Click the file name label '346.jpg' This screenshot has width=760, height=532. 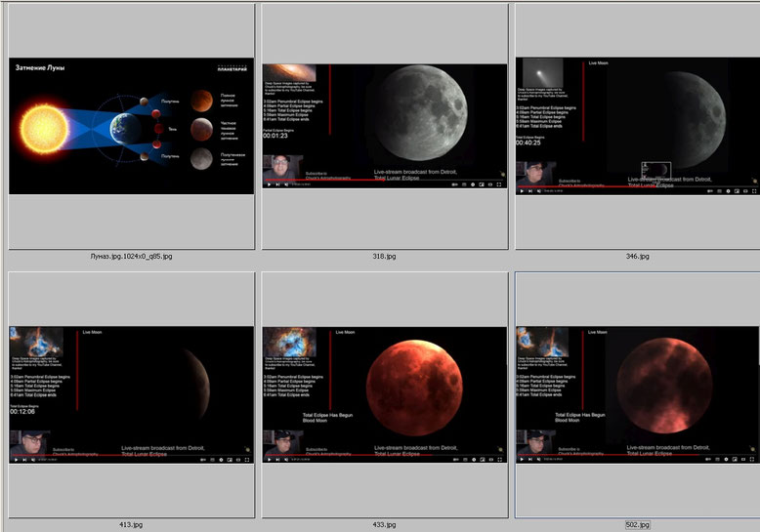coord(637,257)
